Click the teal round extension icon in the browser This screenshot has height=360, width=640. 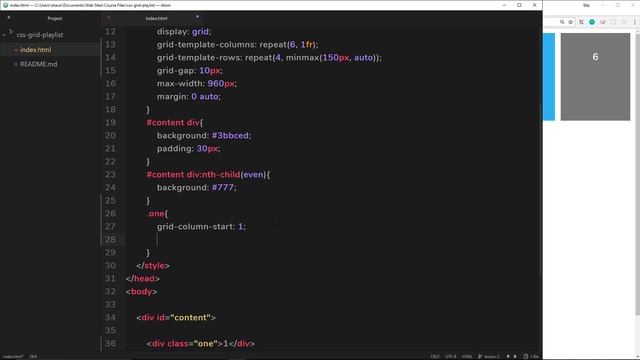click(x=592, y=22)
